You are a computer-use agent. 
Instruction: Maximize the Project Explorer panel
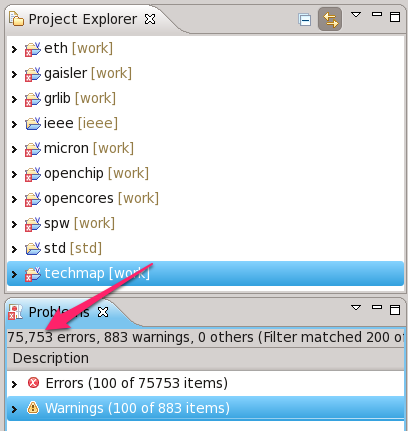click(x=395, y=17)
